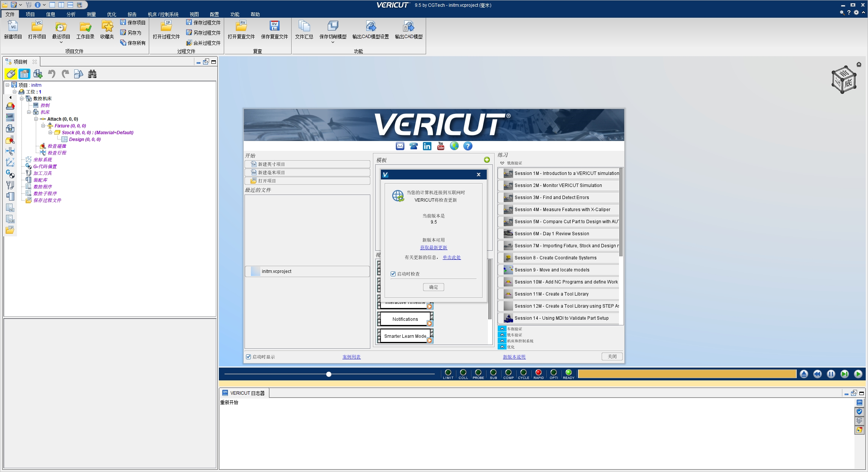Click the green plus icon in 模板 panel
The height and width of the screenshot is (472, 868).
click(487, 160)
